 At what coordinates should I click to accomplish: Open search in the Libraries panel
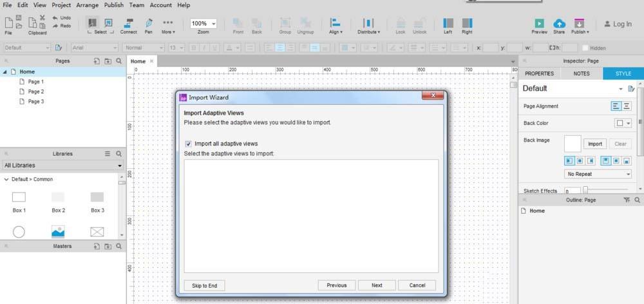pos(118,154)
